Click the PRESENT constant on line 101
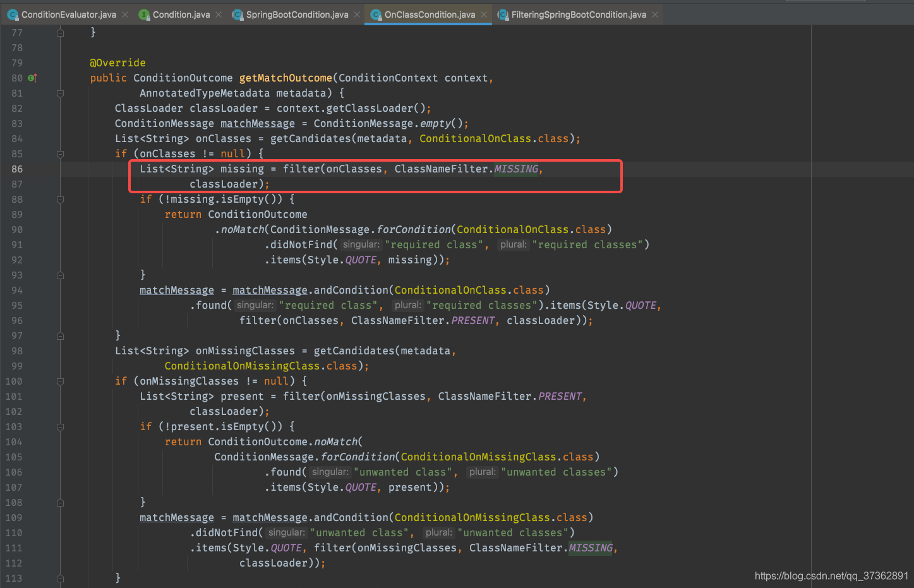The image size is (914, 588). (560, 396)
